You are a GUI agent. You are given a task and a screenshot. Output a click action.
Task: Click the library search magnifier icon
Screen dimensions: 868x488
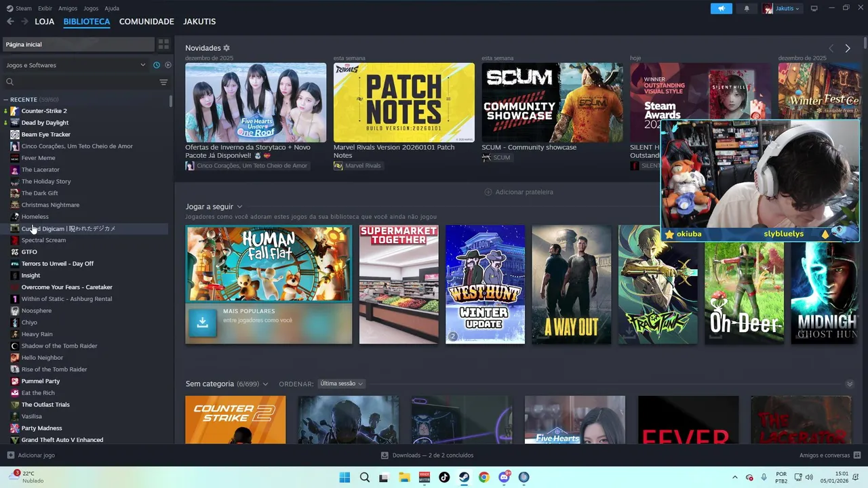9,82
